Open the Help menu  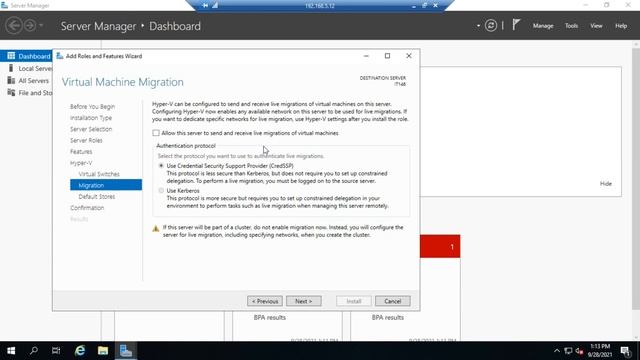pos(621,26)
